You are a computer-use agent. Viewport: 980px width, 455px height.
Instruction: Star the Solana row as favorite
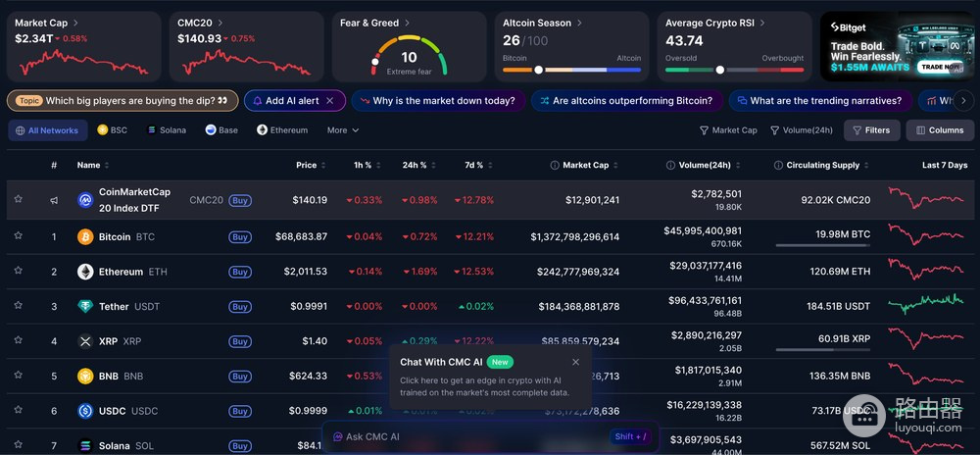[x=18, y=445]
